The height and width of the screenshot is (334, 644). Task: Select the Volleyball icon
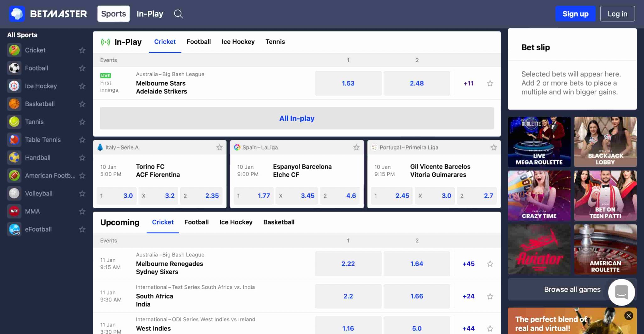(x=14, y=194)
